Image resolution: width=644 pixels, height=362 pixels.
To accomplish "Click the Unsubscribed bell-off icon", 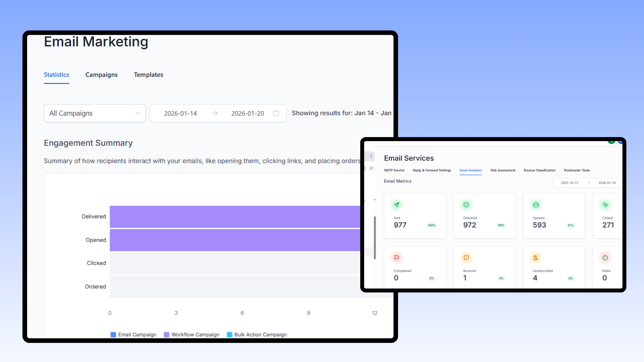I will point(536,258).
